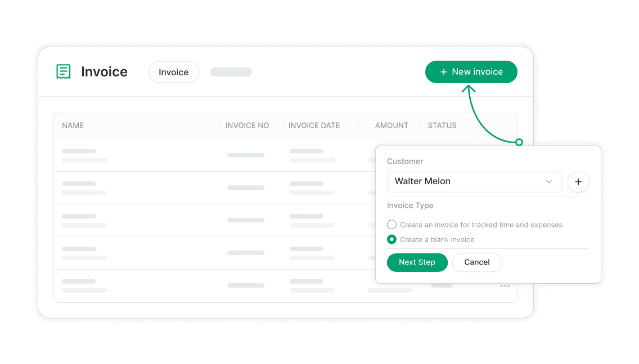Open the Walter Melon customer dropdown
Viewport: 639px width, 364px height.
(474, 181)
